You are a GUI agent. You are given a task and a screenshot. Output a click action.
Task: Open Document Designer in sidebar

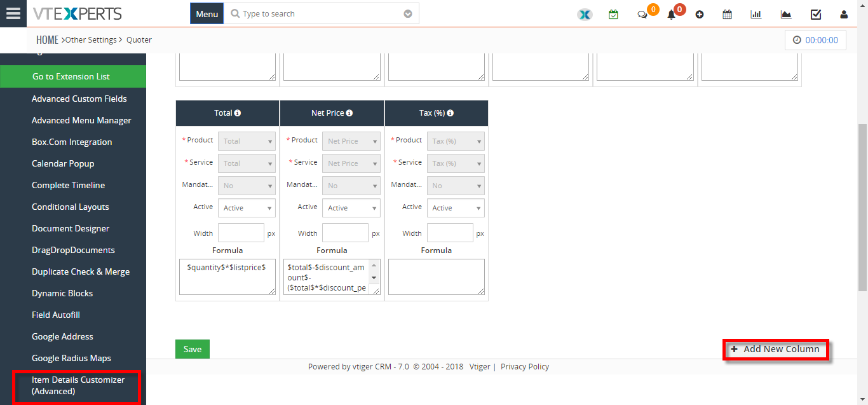(71, 228)
